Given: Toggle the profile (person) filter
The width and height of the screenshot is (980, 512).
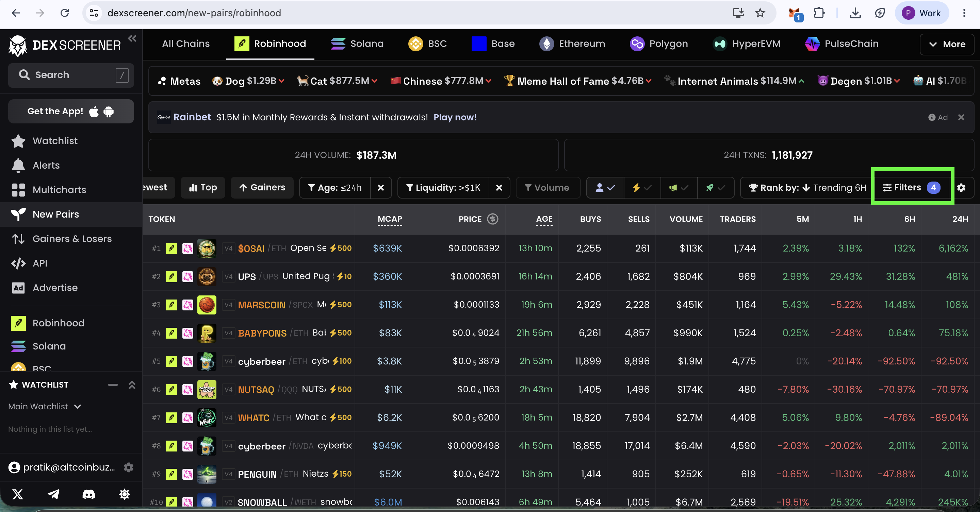Looking at the screenshot, I should point(605,187).
